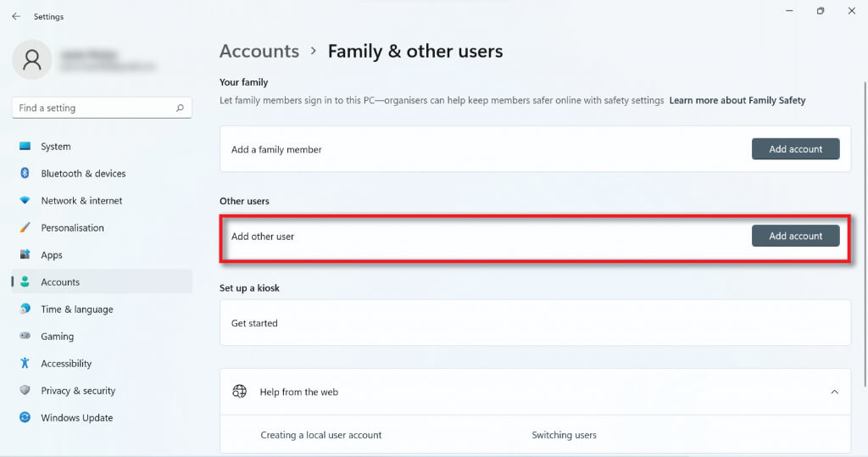Open Learn more about Family Safety link
Image resolution: width=868 pixels, height=457 pixels.
(737, 100)
